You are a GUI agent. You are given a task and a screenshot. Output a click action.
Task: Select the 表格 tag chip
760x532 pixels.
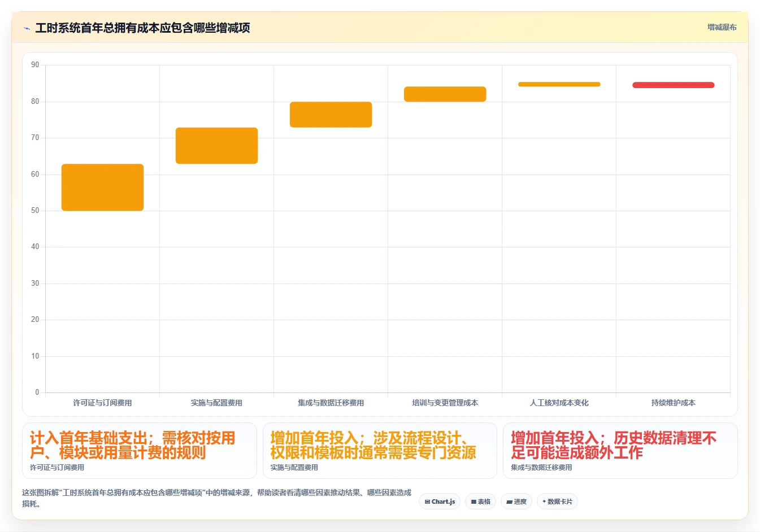[480, 502]
